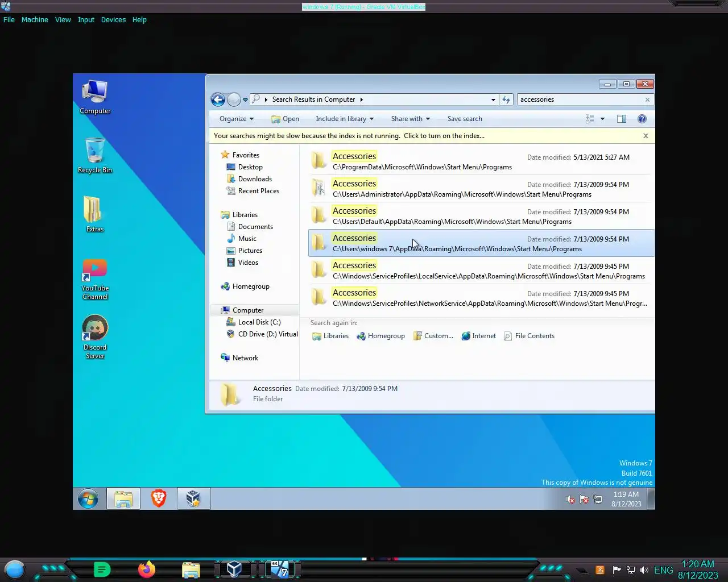Image resolution: width=728 pixels, height=582 pixels.
Task: Select the YouTube Channel desktop shortcut
Action: (x=95, y=279)
